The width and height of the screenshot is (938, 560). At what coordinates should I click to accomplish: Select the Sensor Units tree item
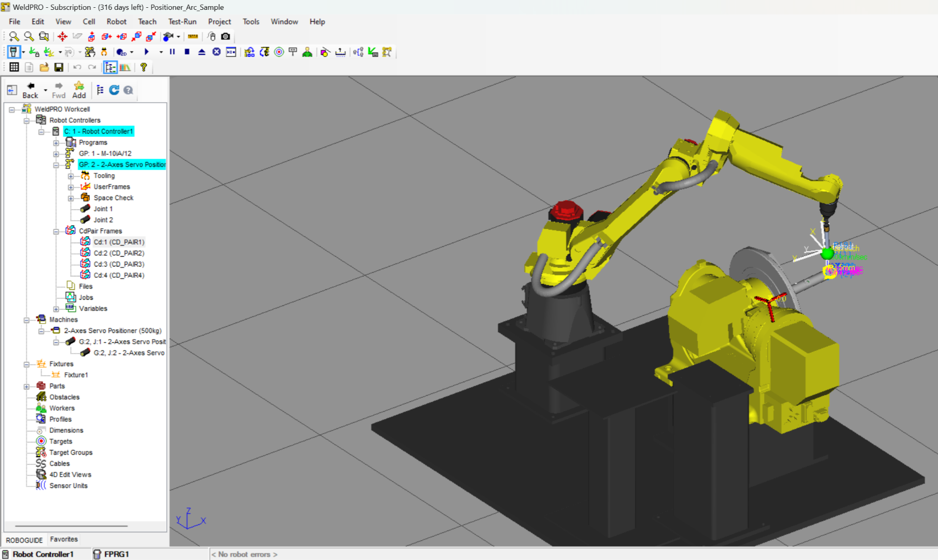click(68, 486)
